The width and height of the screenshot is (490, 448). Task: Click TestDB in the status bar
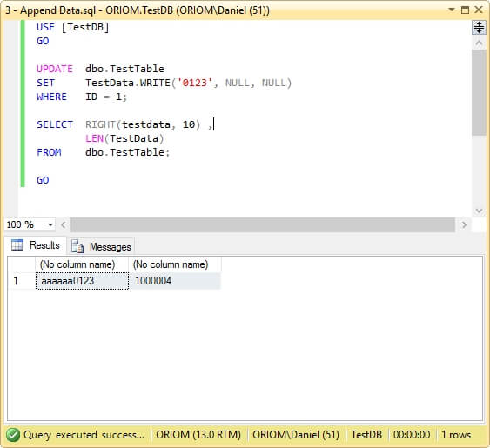[366, 435]
